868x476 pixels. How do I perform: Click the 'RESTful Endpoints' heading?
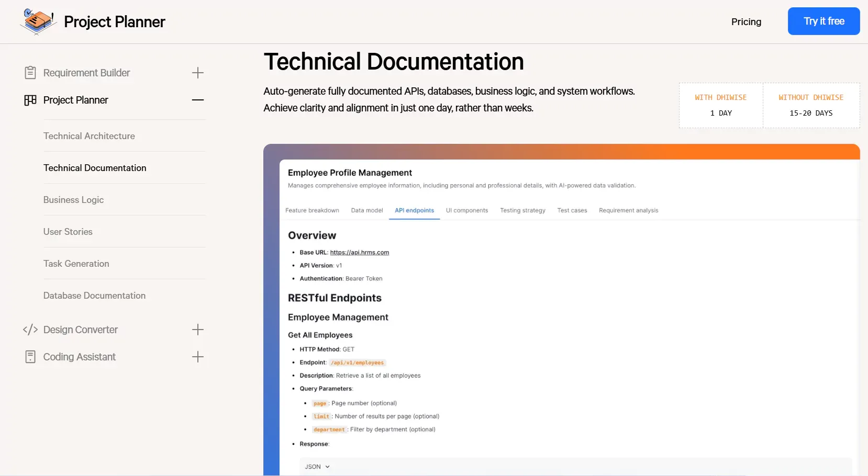tap(335, 298)
